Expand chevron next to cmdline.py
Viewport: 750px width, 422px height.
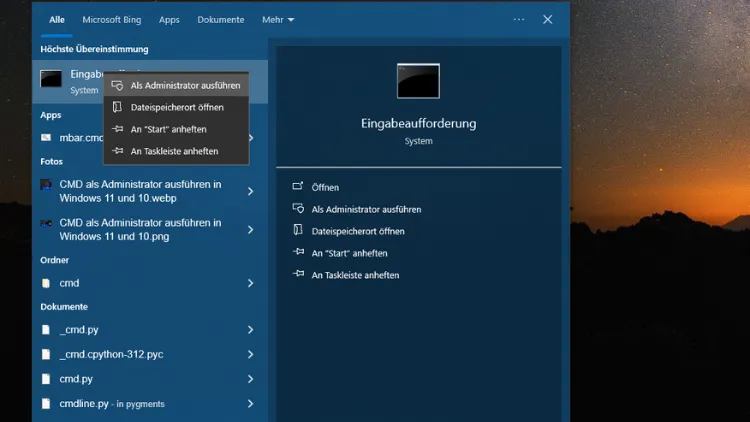(x=250, y=404)
